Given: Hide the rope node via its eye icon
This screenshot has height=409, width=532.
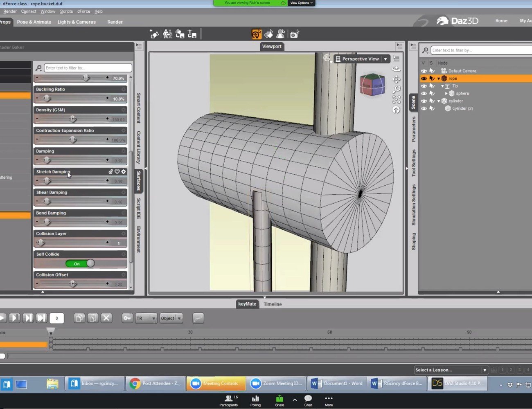Looking at the screenshot, I should click(424, 78).
